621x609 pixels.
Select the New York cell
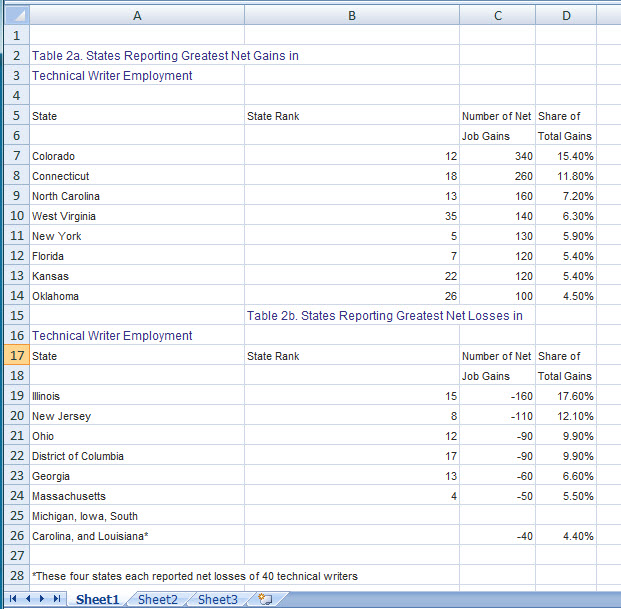pos(137,235)
